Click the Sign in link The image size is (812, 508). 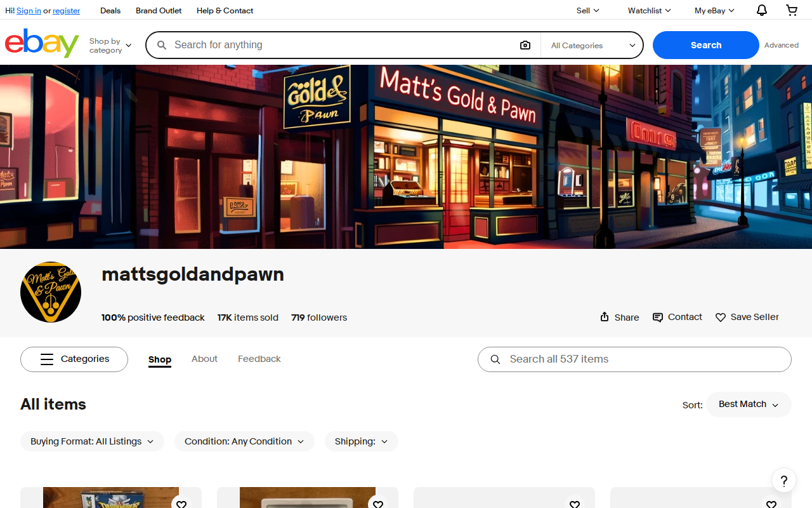pos(29,11)
